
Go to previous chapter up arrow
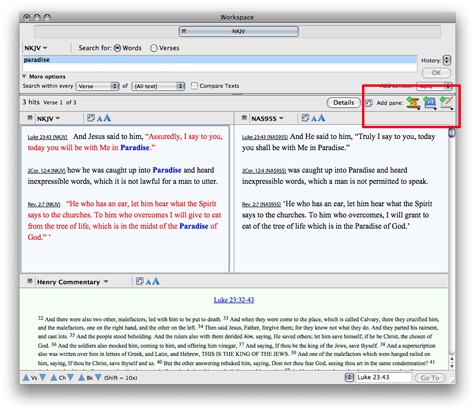tap(54, 377)
